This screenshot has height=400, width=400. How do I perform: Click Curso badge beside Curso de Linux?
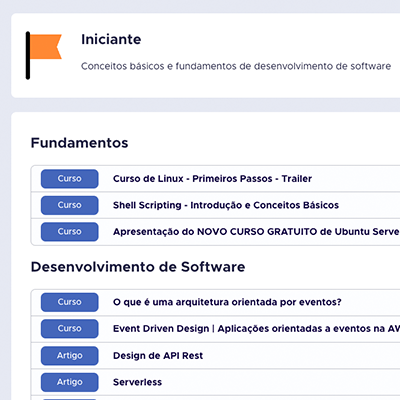click(69, 179)
